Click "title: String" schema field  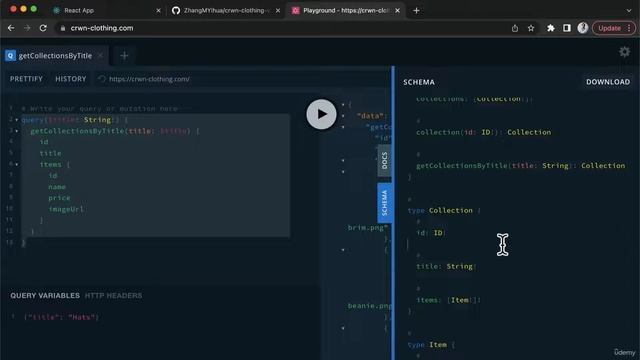pos(445,267)
